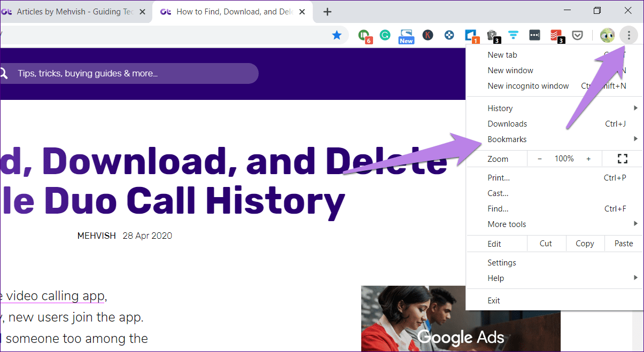Viewport: 644px width, 352px height.
Task: Click the site search magnifier icon
Action: click(x=3, y=74)
